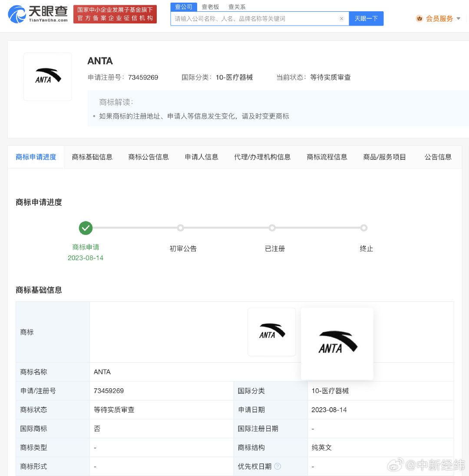Click the green checkmark application step

click(86, 228)
